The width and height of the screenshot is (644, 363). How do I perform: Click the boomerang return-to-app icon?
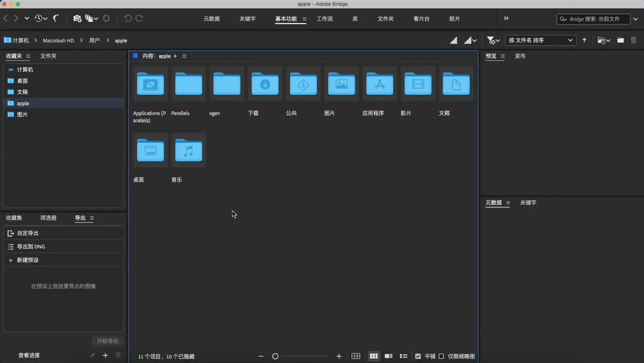[x=56, y=18]
